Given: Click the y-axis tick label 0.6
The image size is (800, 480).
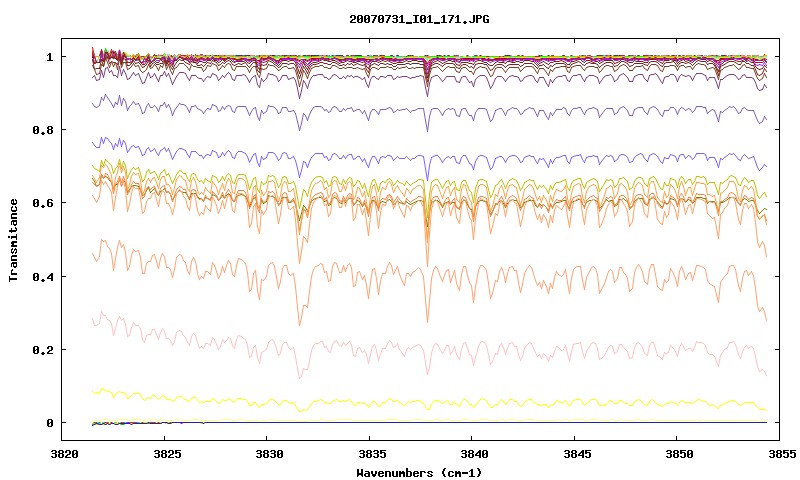Looking at the screenshot, I should coord(43,203).
